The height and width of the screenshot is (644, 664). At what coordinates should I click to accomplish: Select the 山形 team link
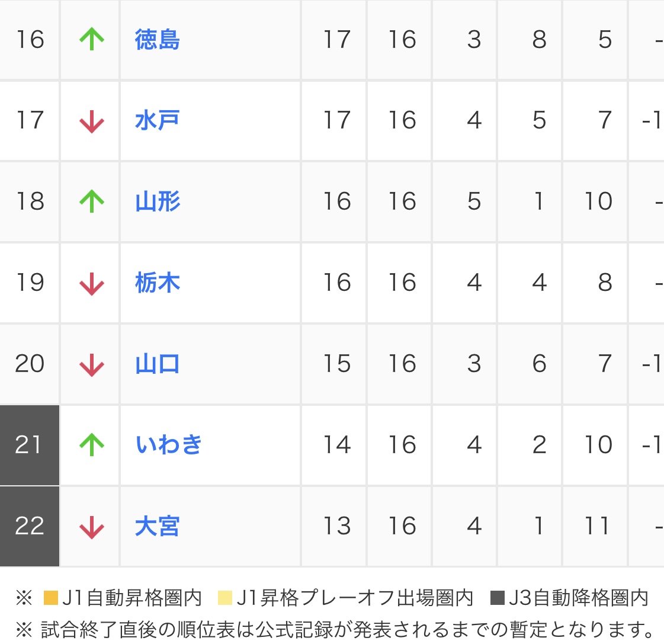point(158,201)
